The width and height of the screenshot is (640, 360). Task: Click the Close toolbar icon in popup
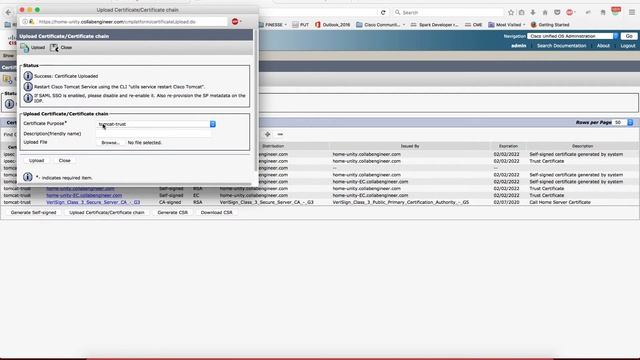[x=54, y=48]
